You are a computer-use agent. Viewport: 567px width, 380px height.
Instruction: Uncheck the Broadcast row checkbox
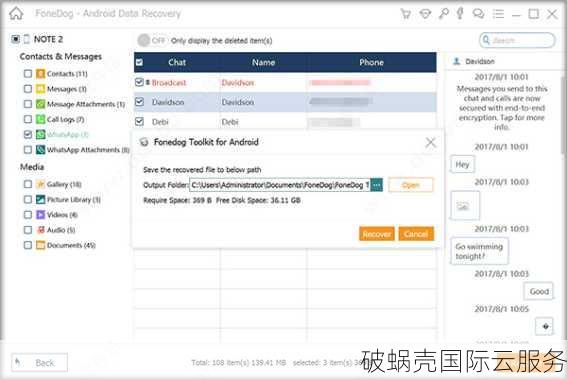click(139, 82)
